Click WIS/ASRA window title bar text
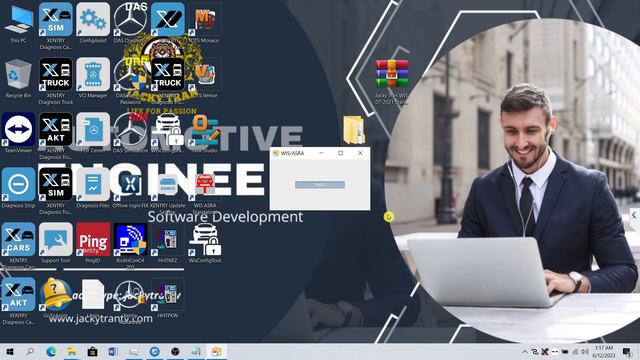The height and width of the screenshot is (360, 640). coord(292,153)
